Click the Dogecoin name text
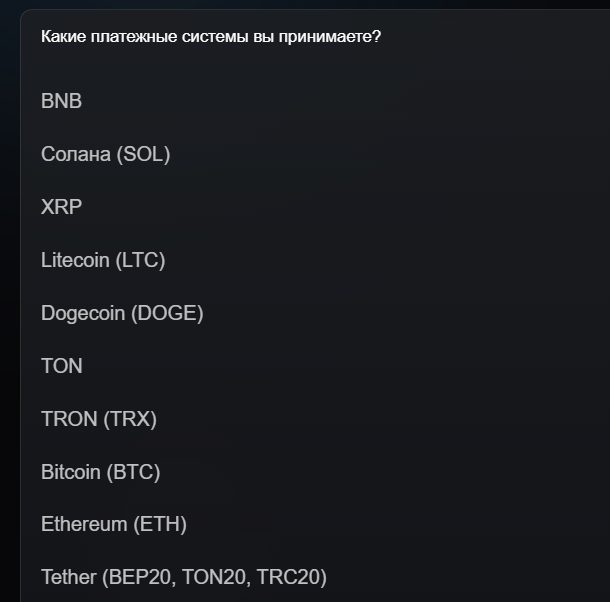The image size is (610, 602). click(x=83, y=313)
